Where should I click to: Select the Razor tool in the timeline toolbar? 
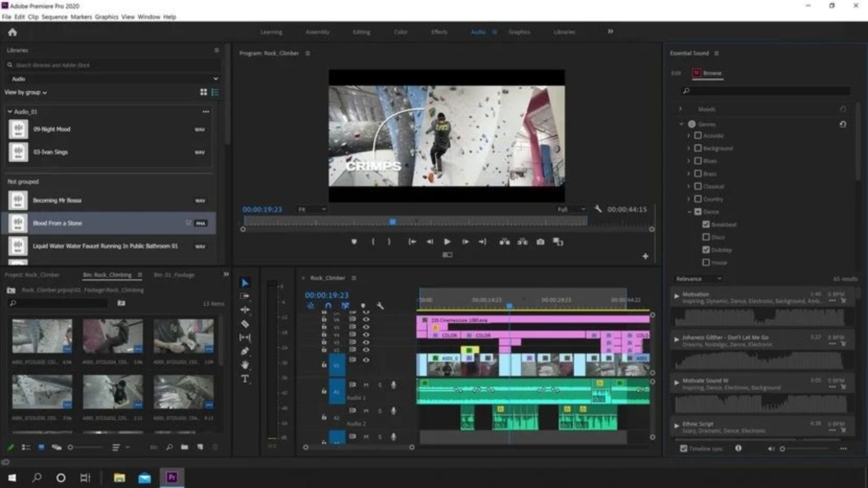pos(245,324)
